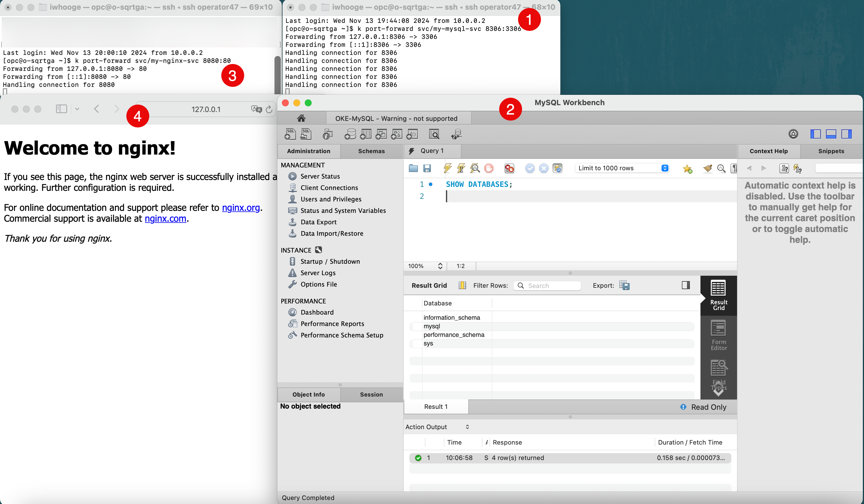Click the Export recordset icon

pyautogui.click(x=624, y=285)
